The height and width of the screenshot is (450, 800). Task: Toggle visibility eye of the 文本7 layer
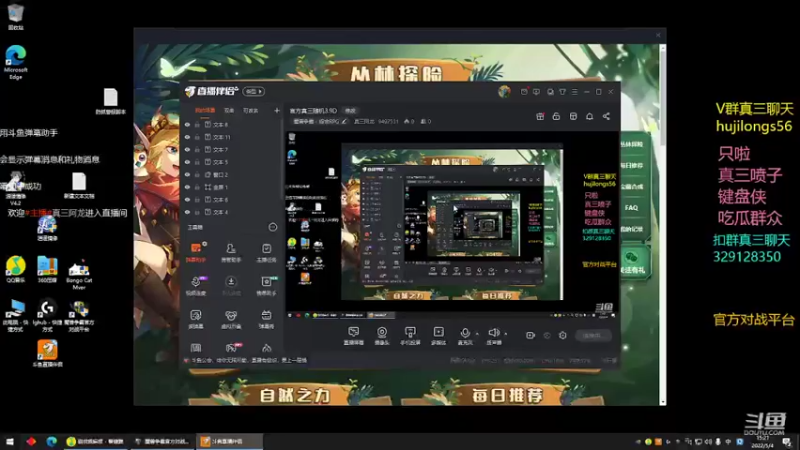pos(187,149)
